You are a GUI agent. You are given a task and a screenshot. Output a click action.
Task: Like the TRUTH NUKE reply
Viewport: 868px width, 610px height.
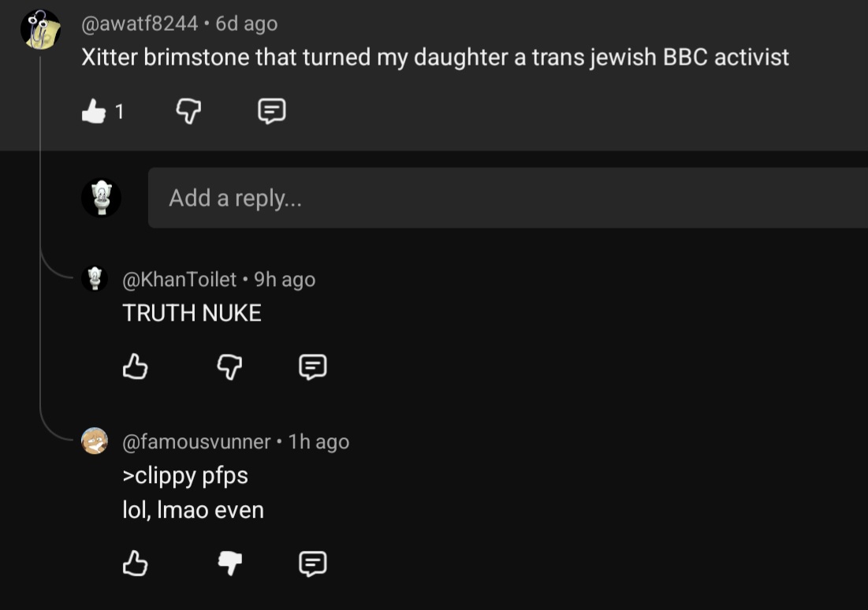[136, 366]
